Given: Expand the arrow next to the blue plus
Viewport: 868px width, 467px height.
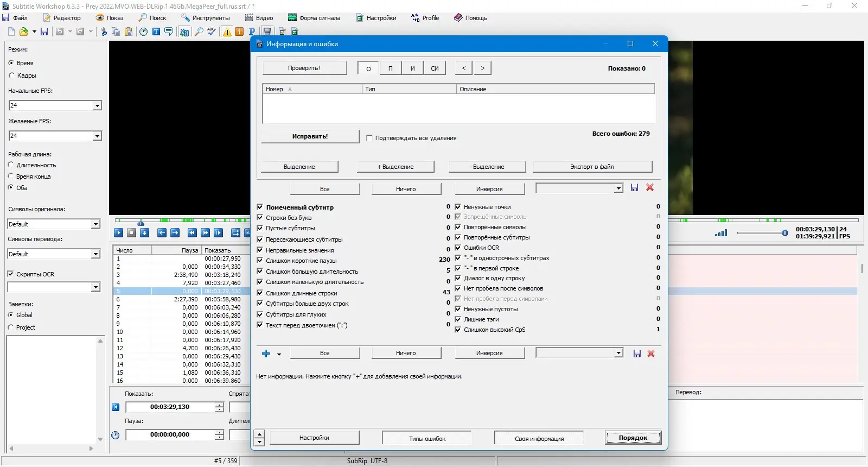Looking at the screenshot, I should click(279, 354).
